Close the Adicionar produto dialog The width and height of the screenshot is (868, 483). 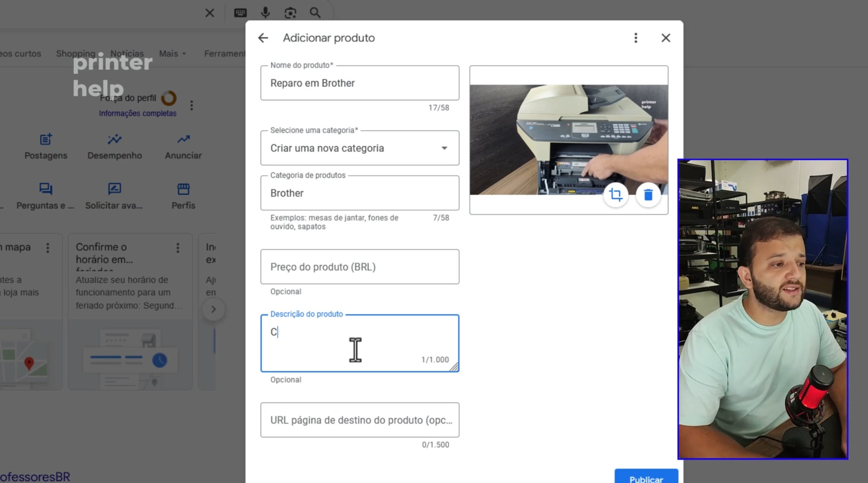pyautogui.click(x=666, y=38)
